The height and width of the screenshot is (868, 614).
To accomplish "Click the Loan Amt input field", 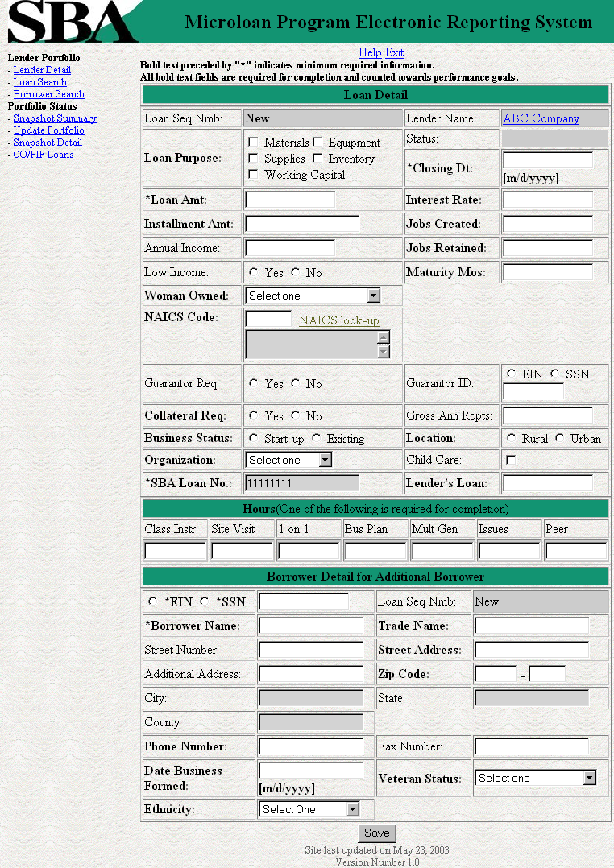I will click(289, 200).
